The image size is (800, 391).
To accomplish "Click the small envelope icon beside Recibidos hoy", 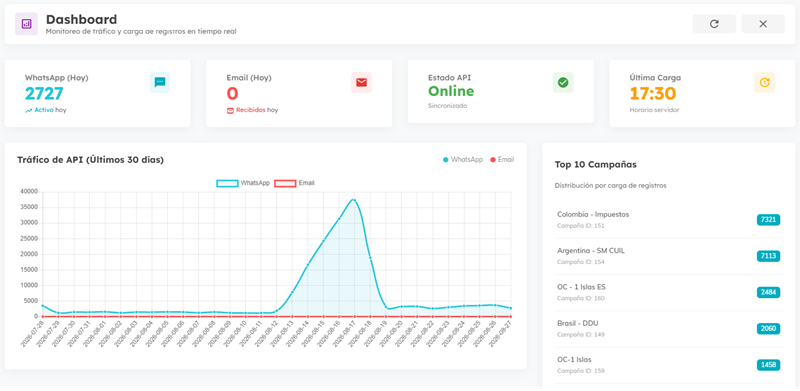I will (x=230, y=110).
